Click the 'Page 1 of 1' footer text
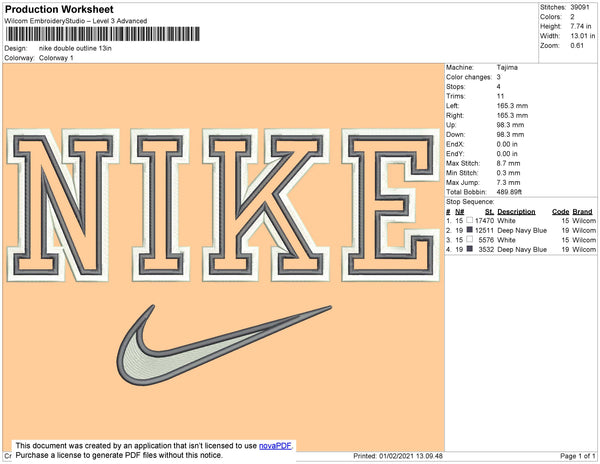Screen dimensions: 600x464 click(x=578, y=456)
